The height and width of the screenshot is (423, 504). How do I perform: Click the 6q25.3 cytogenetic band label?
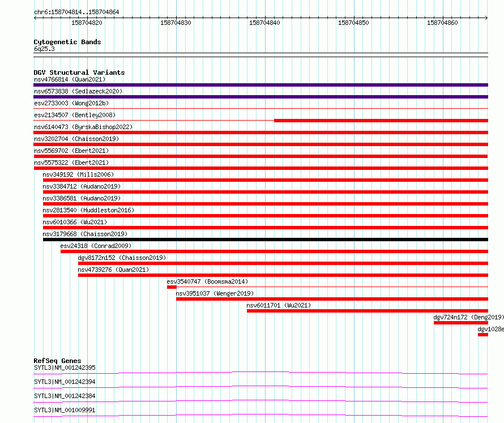coord(44,49)
